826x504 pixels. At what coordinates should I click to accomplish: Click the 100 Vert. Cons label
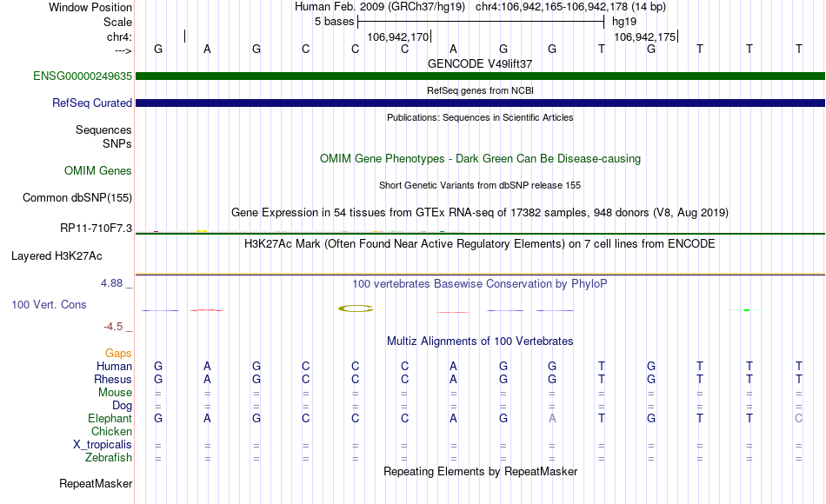point(49,304)
